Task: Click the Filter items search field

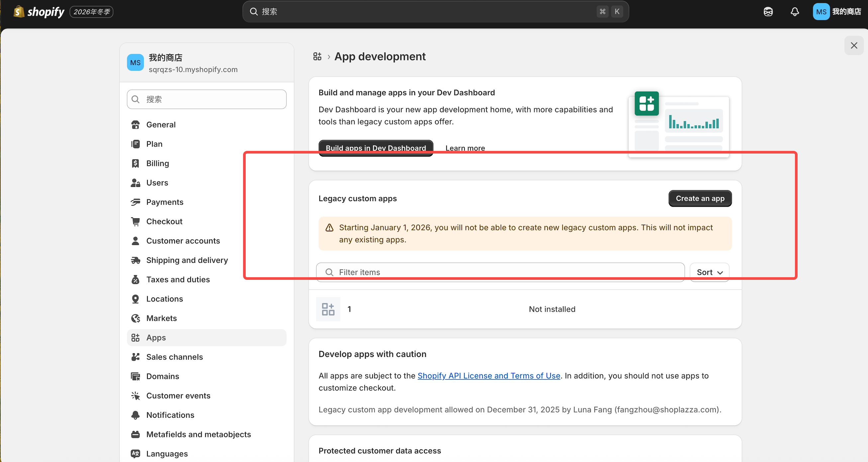Action: [x=500, y=272]
